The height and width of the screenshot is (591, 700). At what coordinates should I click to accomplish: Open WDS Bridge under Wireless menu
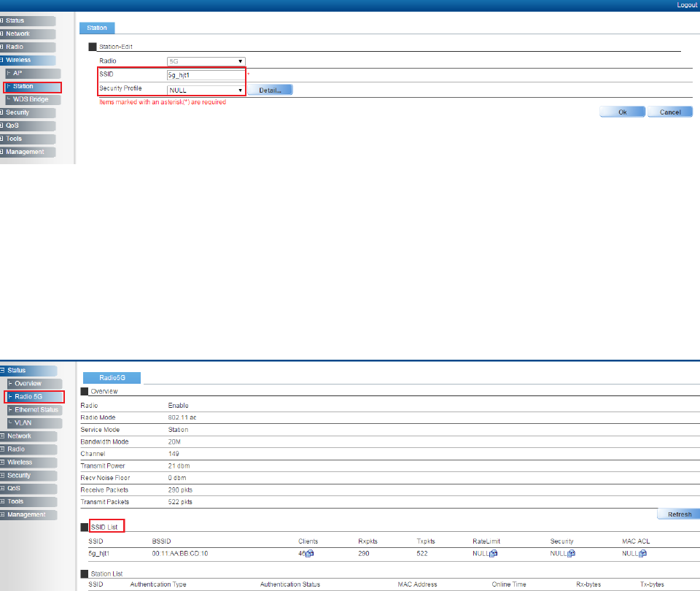click(x=33, y=99)
